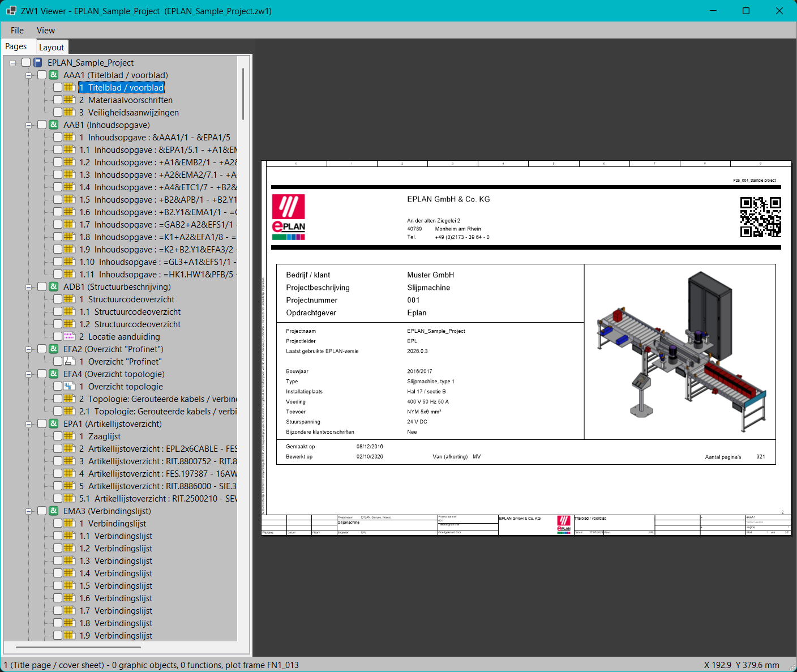Viewport: 797px width, 672px height.
Task: Click the QR code on the title page
Action: point(761,217)
